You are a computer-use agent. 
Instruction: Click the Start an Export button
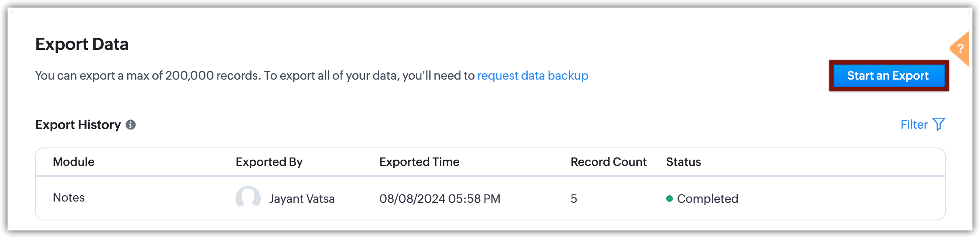(888, 76)
